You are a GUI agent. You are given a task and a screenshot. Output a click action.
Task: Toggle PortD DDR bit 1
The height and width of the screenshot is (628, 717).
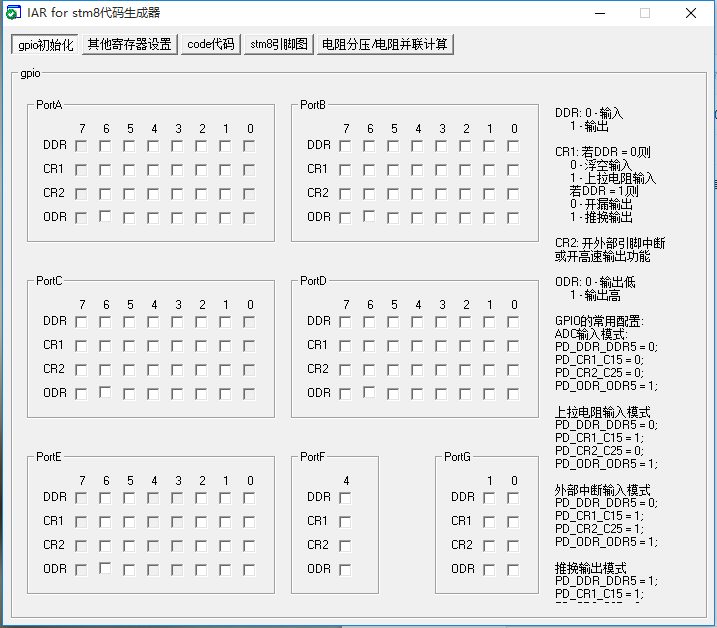click(489, 322)
